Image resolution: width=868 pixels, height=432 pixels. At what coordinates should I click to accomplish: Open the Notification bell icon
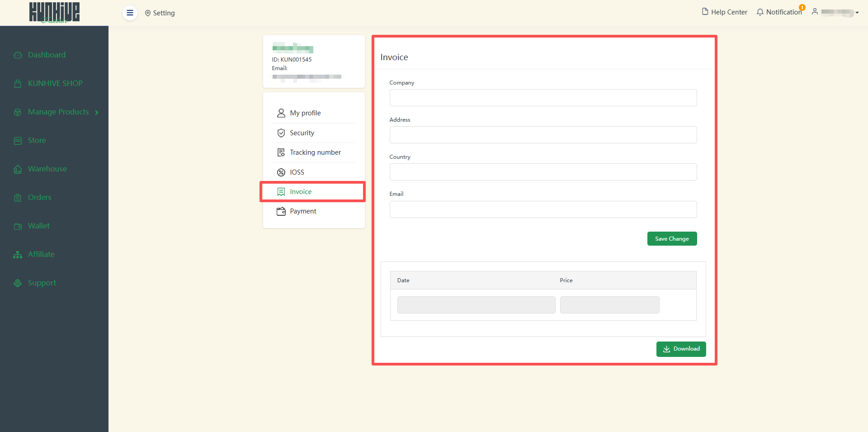[760, 12]
